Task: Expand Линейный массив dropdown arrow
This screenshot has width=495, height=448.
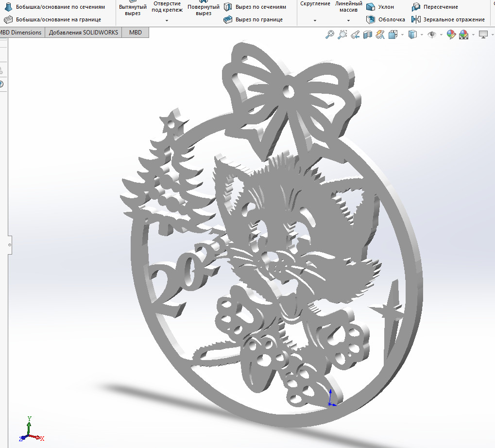Action: tap(348, 20)
